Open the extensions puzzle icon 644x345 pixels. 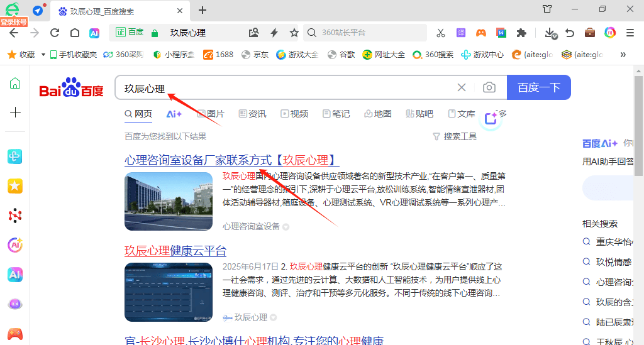(x=521, y=33)
